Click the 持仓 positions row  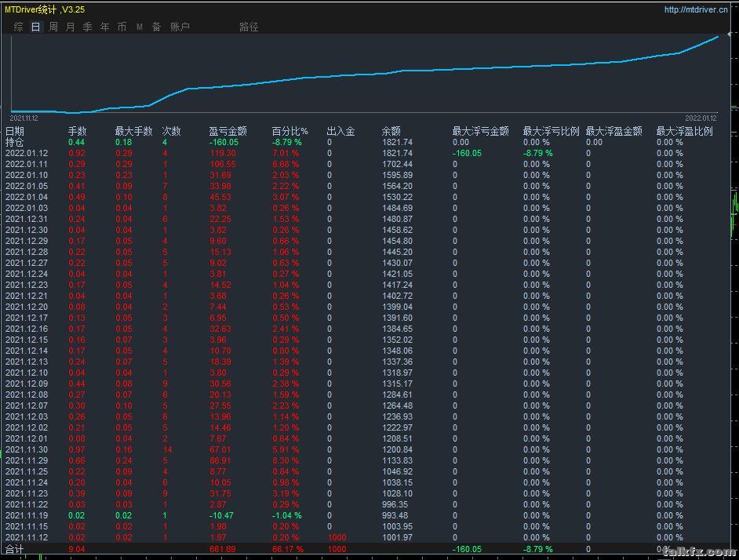(15, 143)
